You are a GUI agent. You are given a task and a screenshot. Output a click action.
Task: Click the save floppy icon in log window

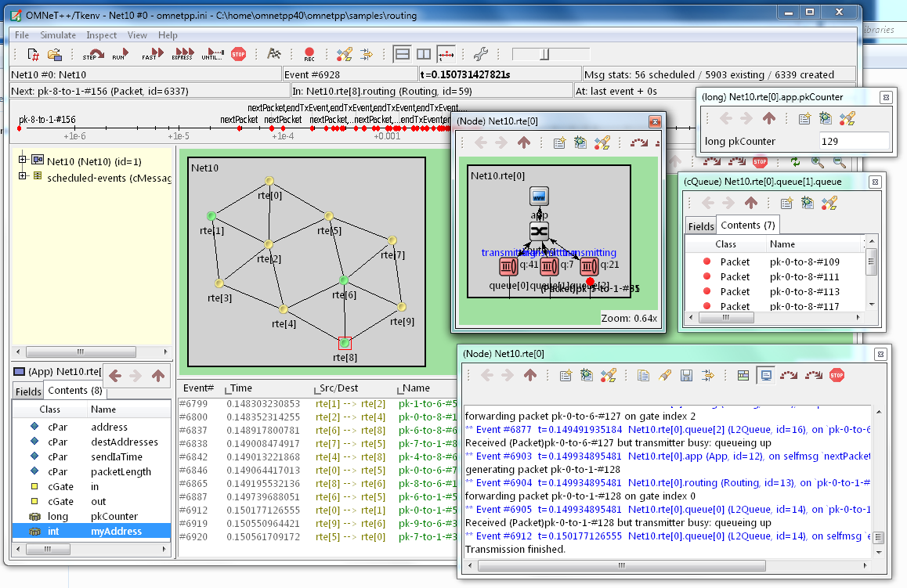pos(686,375)
